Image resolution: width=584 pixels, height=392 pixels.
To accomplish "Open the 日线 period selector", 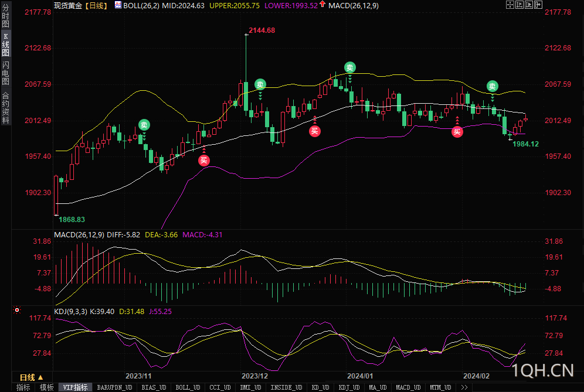I will click(x=31, y=377).
